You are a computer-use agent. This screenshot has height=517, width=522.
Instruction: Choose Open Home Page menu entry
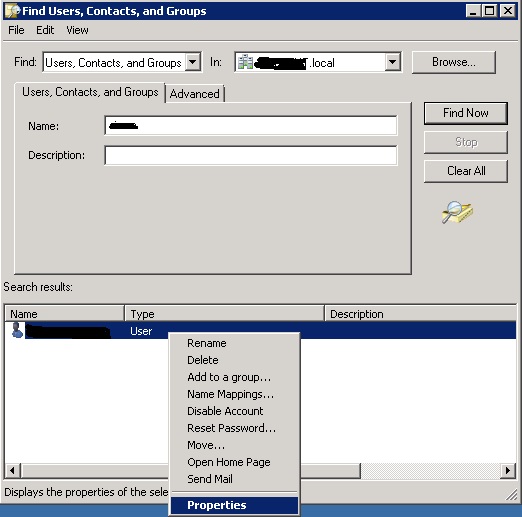click(234, 462)
